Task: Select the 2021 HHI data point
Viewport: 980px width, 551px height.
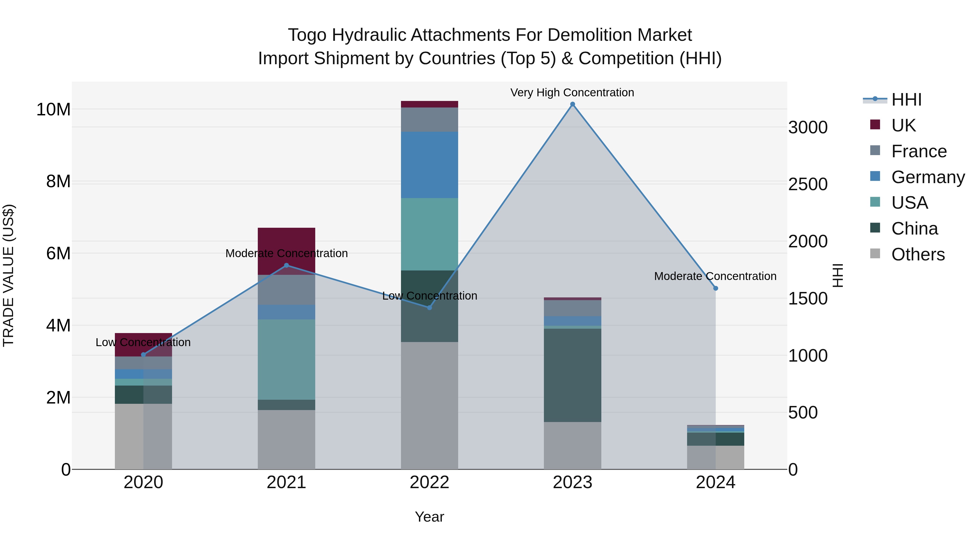Action: pos(286,265)
